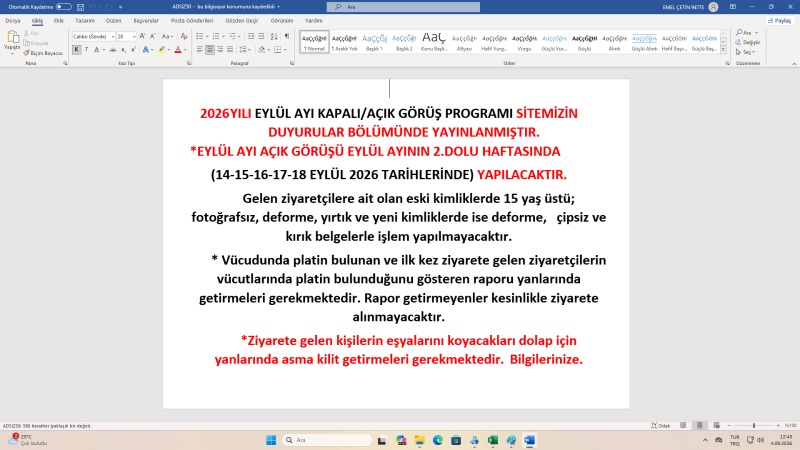Screen dimensions: 800x450
Task: Show paragraph marks with pilcrow icon
Action: (287, 36)
